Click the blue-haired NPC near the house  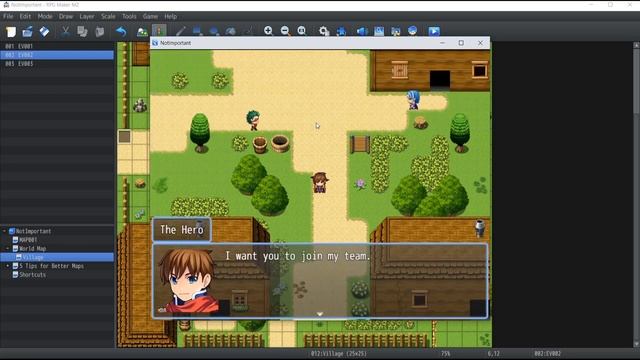413,100
